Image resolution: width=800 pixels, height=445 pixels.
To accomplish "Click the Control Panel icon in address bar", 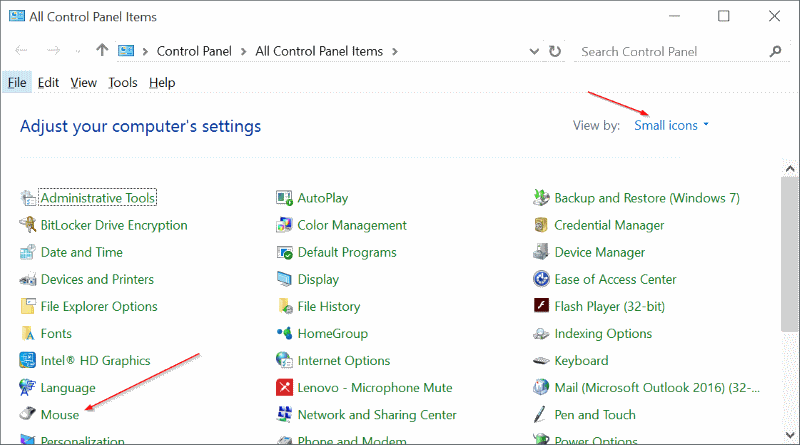I will [126, 51].
